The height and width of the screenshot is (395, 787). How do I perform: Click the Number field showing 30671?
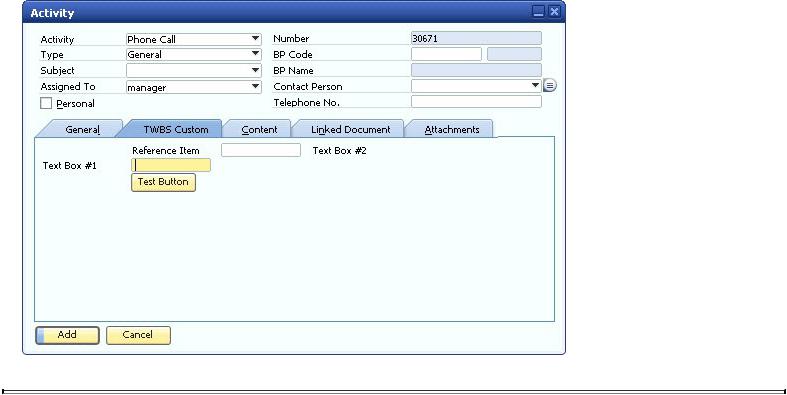(x=476, y=38)
